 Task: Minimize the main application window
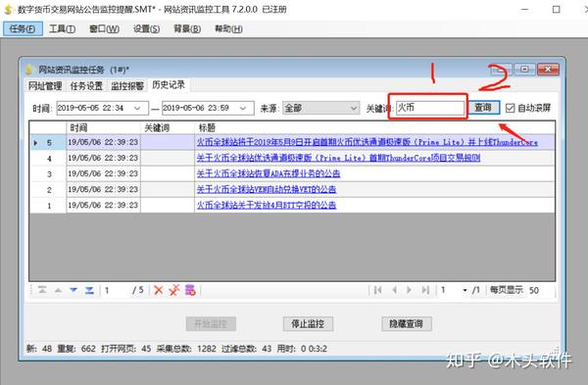click(x=524, y=10)
